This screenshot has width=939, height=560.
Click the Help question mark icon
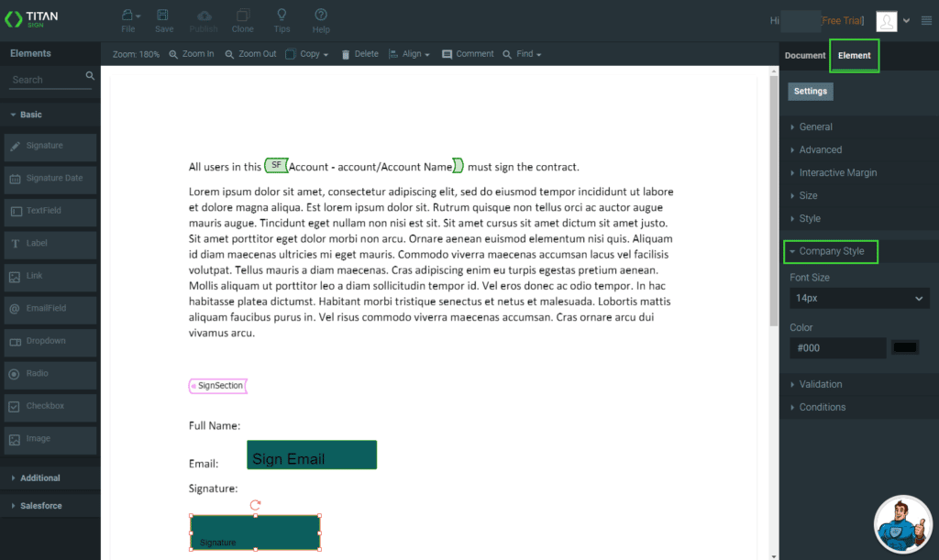[x=321, y=16]
